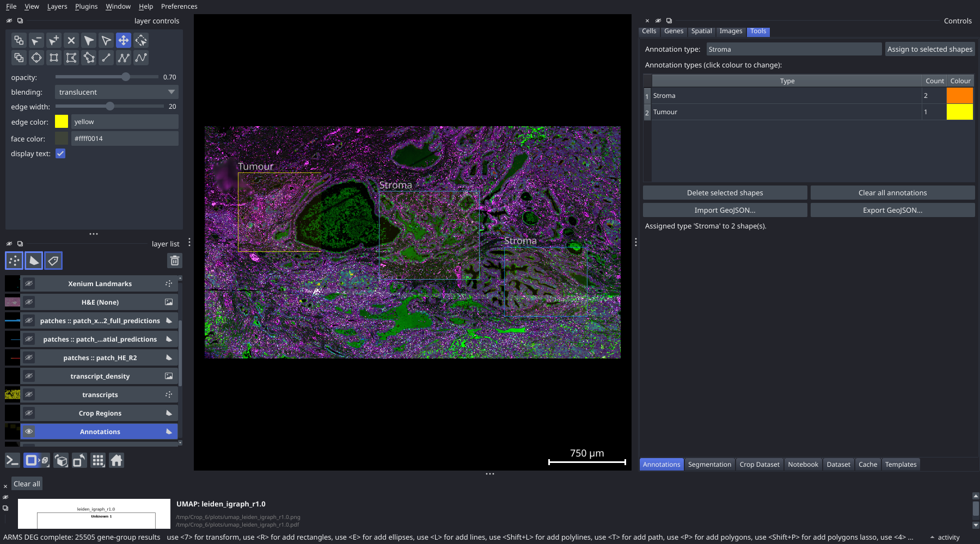Click New shapes layer button
This screenshot has height=544, width=980.
[34, 261]
